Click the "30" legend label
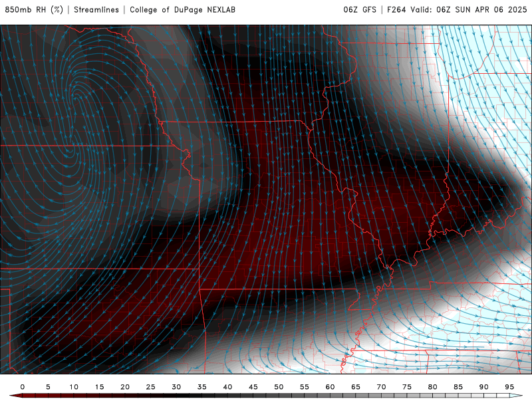 (176, 387)
